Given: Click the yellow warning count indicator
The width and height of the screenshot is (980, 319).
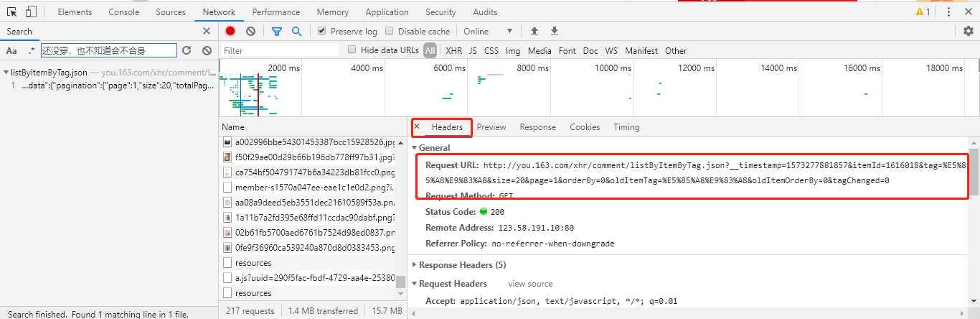Looking at the screenshot, I should (923, 11).
